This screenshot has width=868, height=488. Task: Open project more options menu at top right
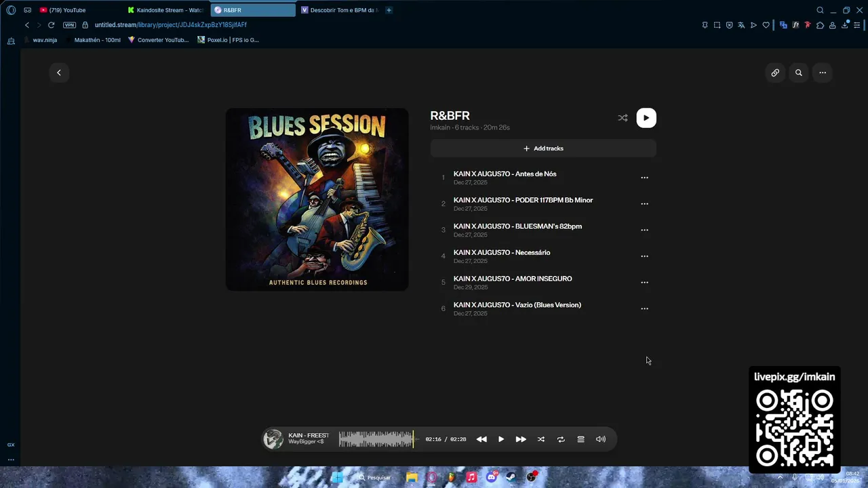823,73
